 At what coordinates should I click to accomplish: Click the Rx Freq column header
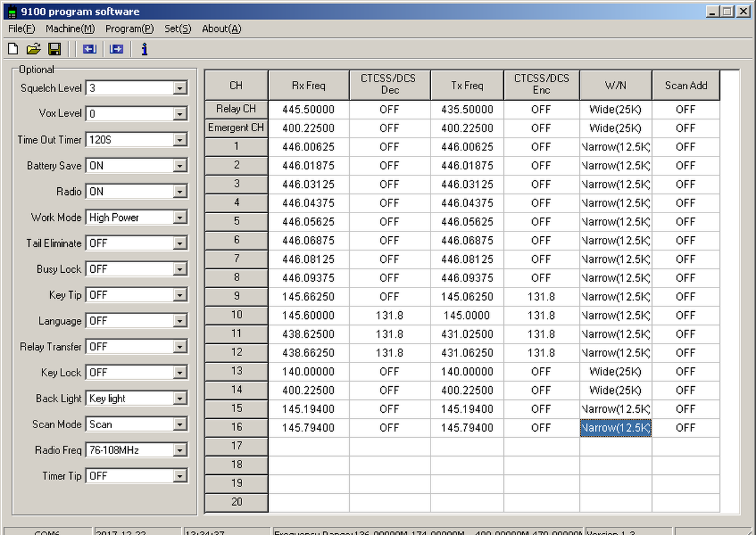309,85
